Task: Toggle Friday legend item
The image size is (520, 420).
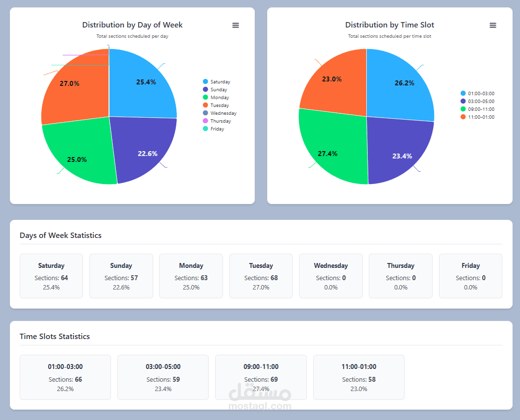Action: pos(214,129)
